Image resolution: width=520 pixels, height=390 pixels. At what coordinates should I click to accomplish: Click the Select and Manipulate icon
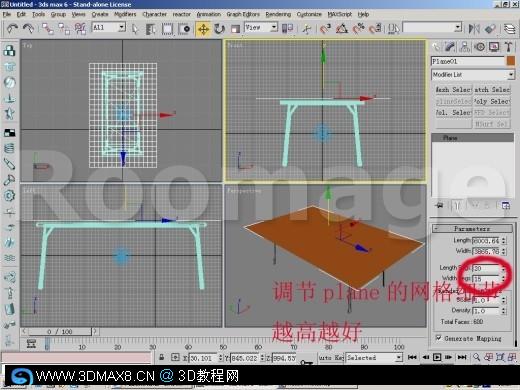307,29
